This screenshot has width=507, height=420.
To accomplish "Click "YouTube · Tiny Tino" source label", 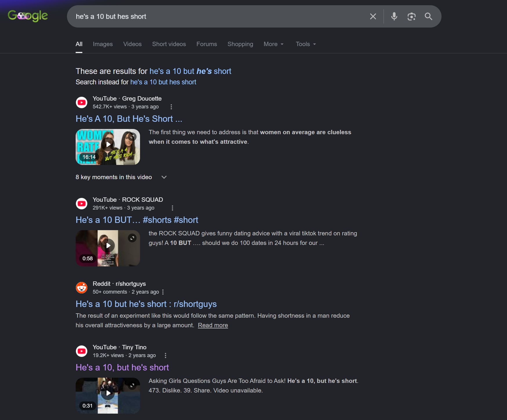I will [119, 347].
